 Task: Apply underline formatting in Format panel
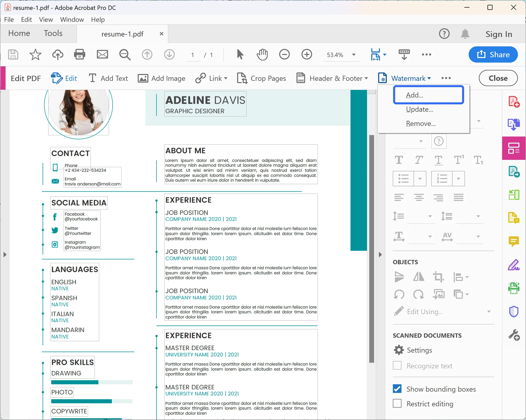point(439,160)
